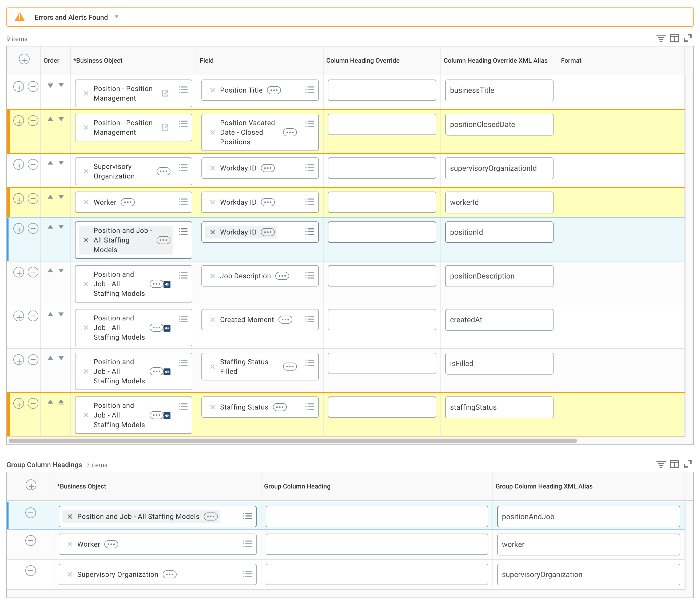The width and height of the screenshot is (700, 604).
Task: Move the staffingStatus row to top
Action: tap(61, 402)
